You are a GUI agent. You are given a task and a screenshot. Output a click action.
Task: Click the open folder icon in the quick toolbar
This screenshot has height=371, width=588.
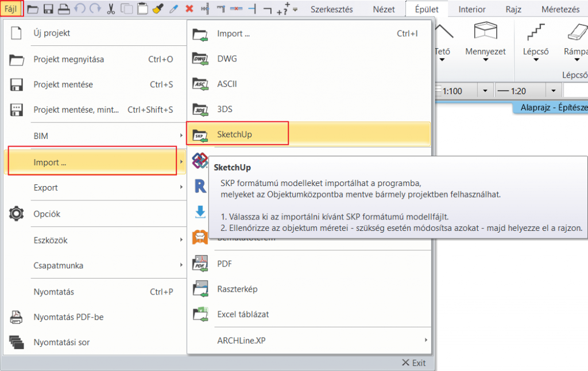coord(33,9)
